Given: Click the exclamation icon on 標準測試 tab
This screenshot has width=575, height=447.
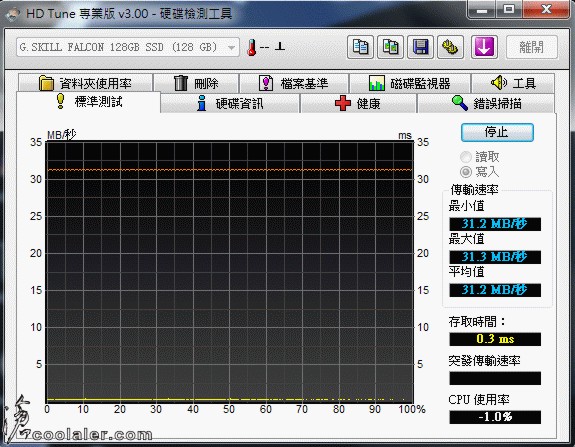Looking at the screenshot, I should click(61, 101).
